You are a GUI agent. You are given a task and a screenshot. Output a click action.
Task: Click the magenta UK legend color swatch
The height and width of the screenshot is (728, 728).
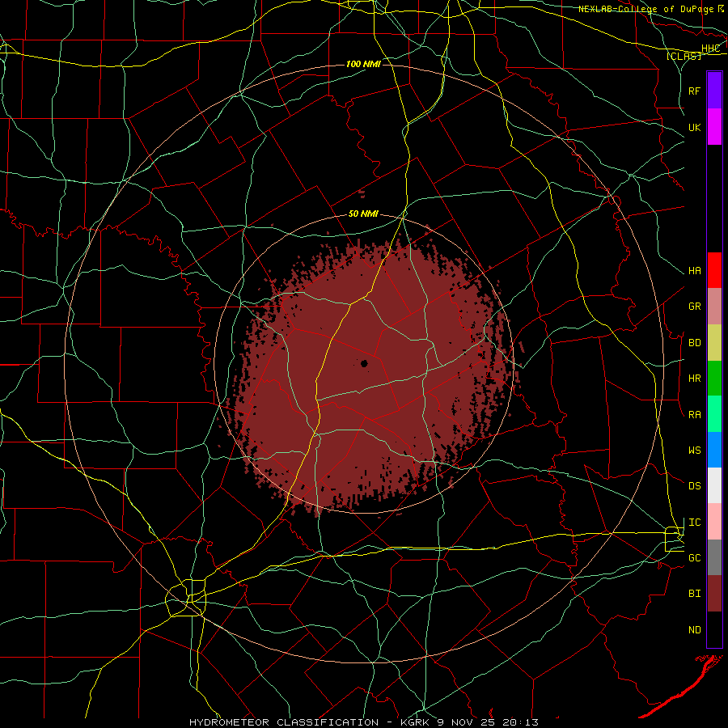click(x=714, y=127)
